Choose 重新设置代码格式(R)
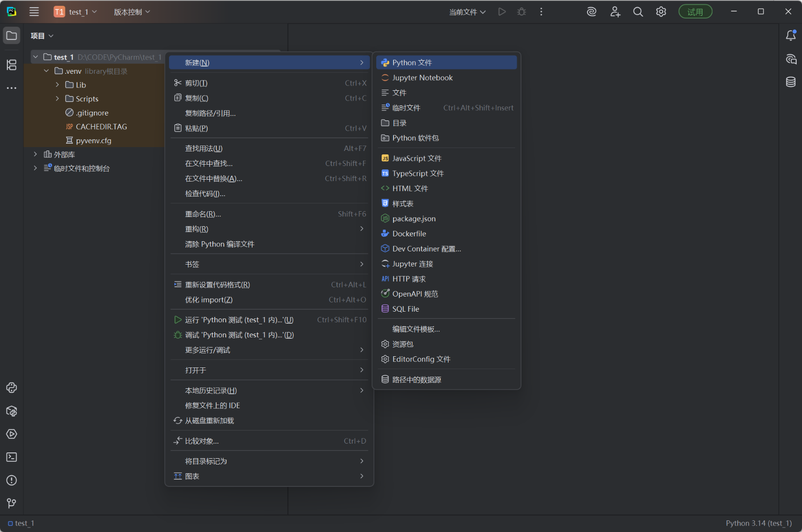 [x=269, y=284]
